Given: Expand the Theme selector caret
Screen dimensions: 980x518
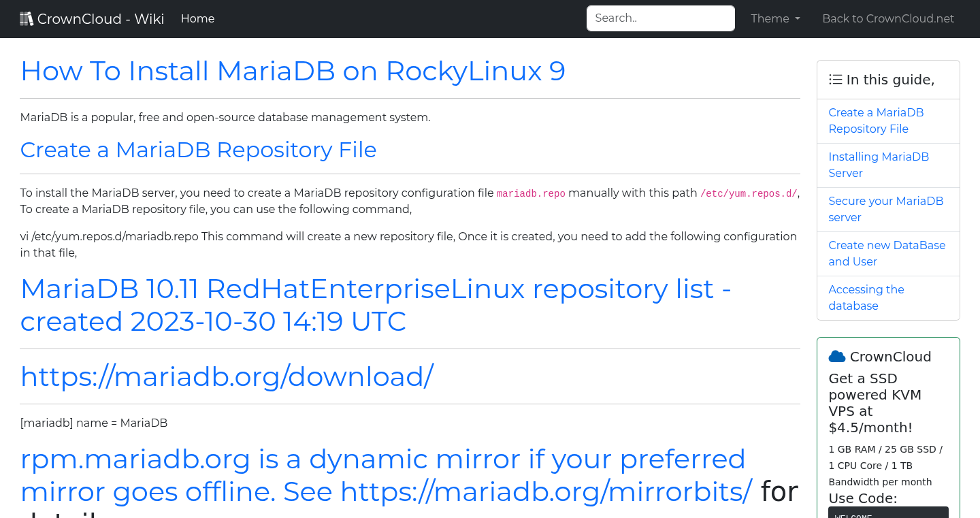Looking at the screenshot, I should pos(798,19).
